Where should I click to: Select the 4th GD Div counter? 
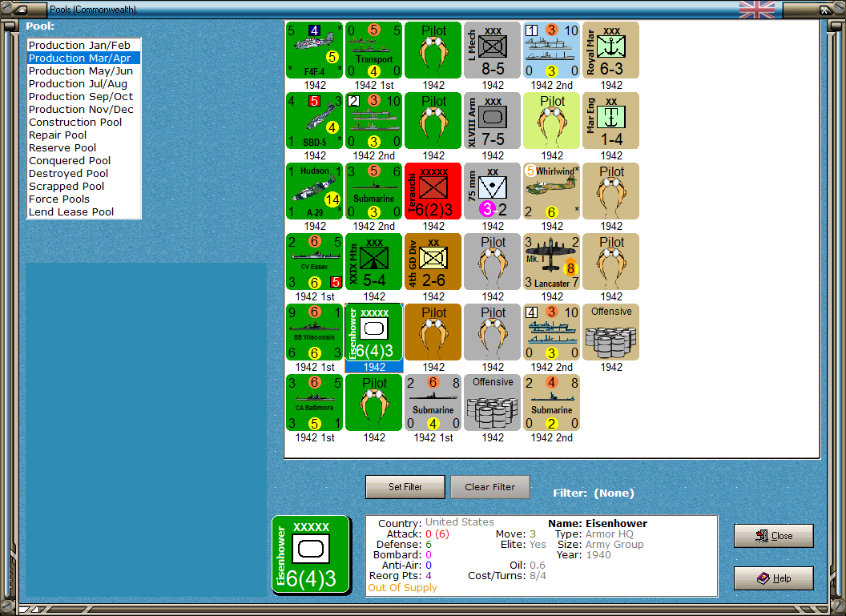click(x=433, y=262)
